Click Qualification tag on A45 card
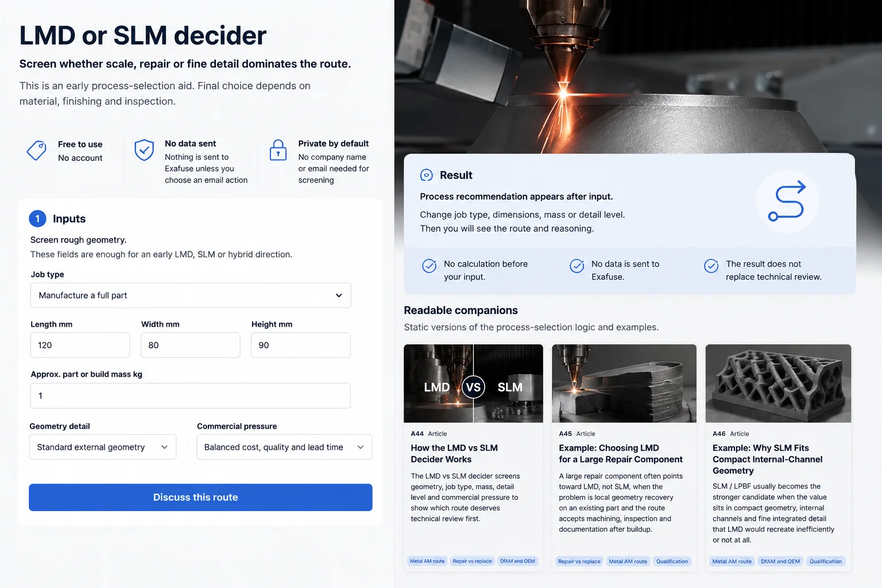This screenshot has width=882, height=588. coord(672,562)
